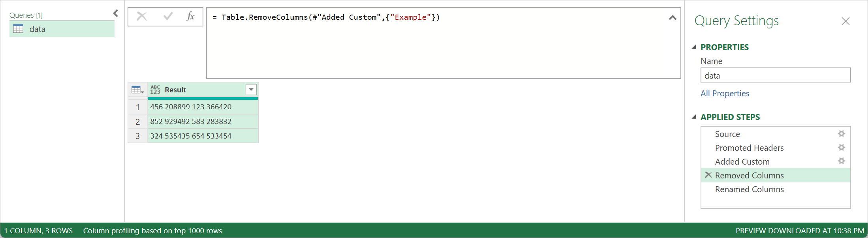This screenshot has width=868, height=238.
Task: Open the fx add step function
Action: pos(190,17)
